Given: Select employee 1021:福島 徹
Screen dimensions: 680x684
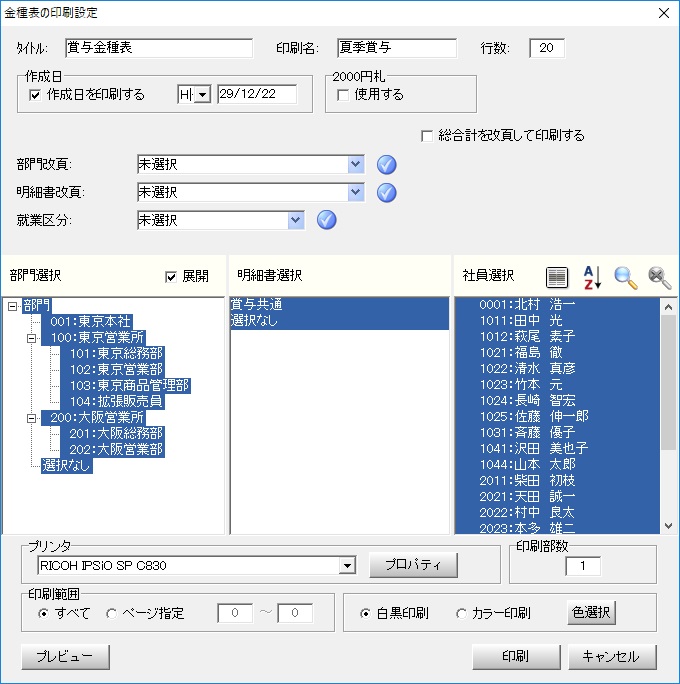Looking at the screenshot, I should click(x=557, y=353).
